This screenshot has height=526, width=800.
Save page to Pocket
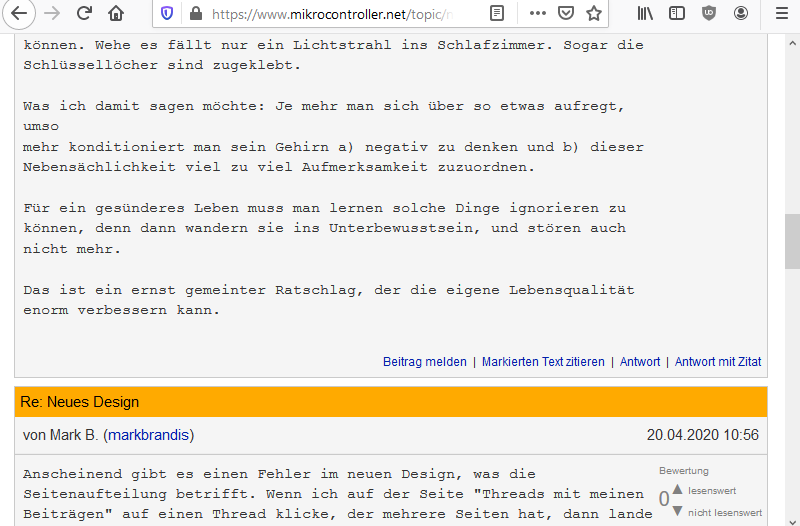(565, 13)
